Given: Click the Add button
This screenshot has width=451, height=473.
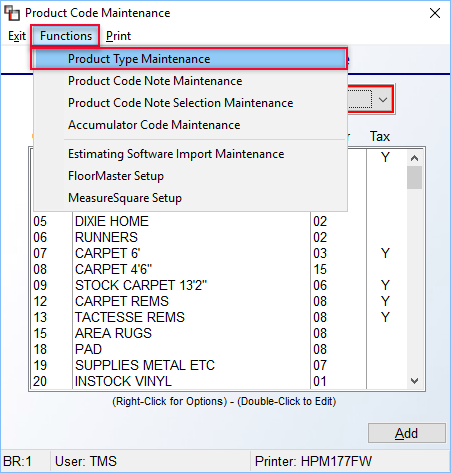Looking at the screenshot, I should click(x=406, y=433).
